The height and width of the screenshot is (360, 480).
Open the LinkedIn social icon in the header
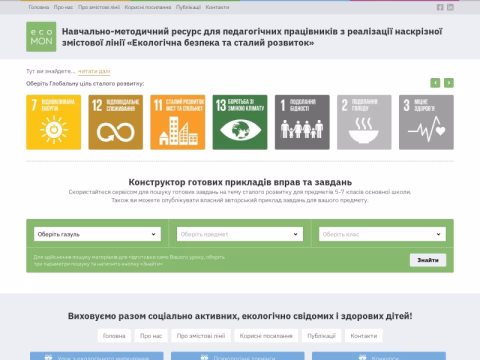coord(450,7)
